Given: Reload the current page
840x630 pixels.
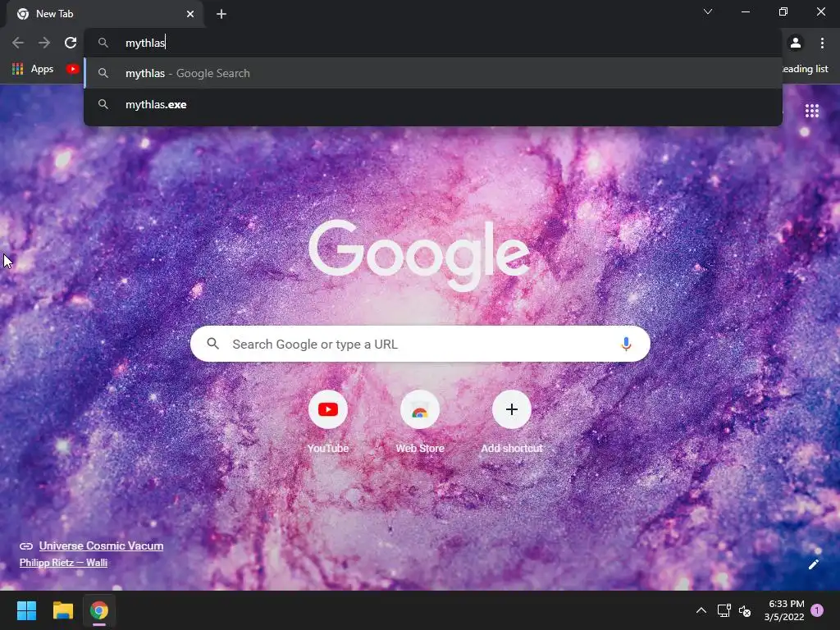Looking at the screenshot, I should point(71,43).
